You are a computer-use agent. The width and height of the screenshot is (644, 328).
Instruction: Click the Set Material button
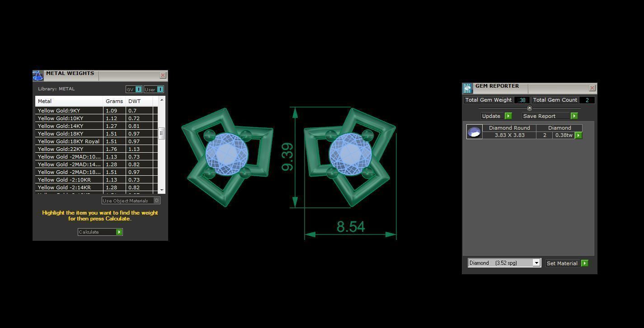coord(567,263)
